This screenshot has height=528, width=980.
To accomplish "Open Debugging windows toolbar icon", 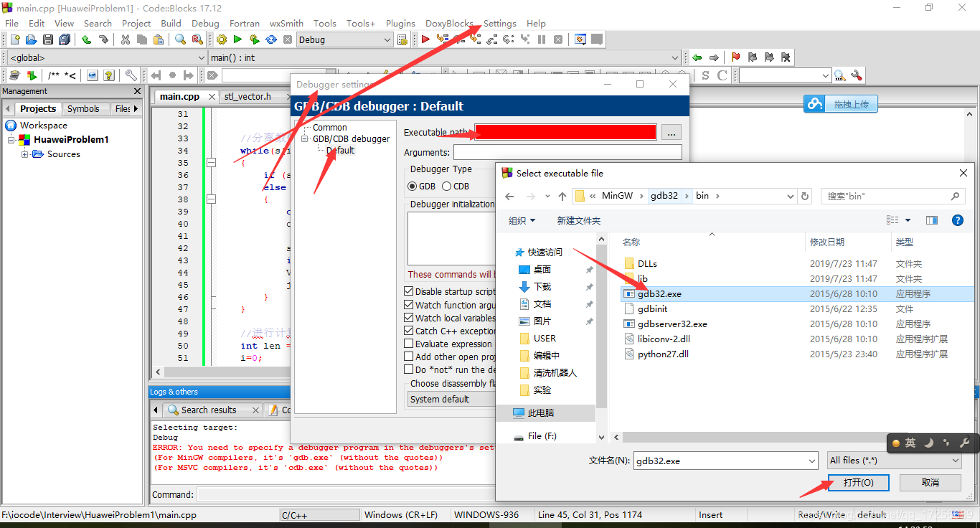I will coord(580,39).
